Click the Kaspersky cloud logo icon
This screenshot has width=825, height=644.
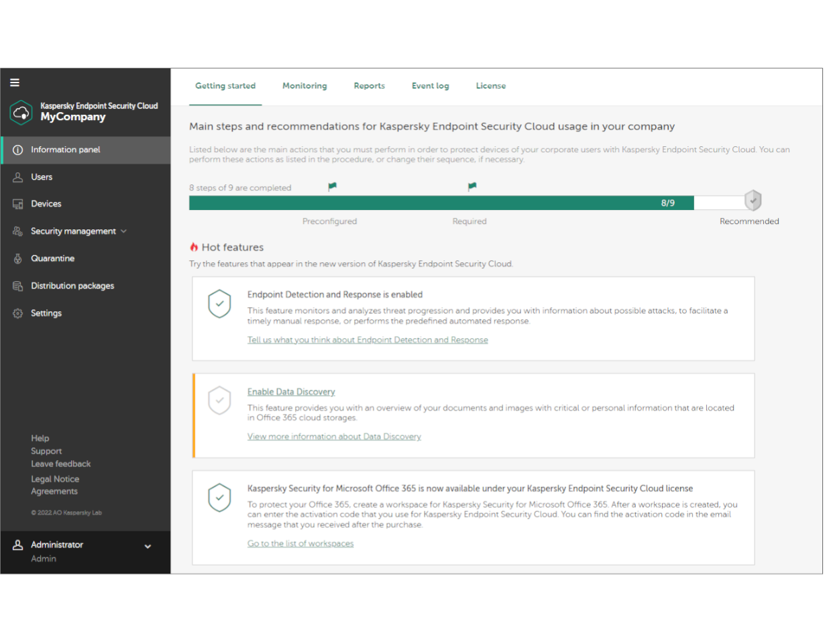[21, 111]
